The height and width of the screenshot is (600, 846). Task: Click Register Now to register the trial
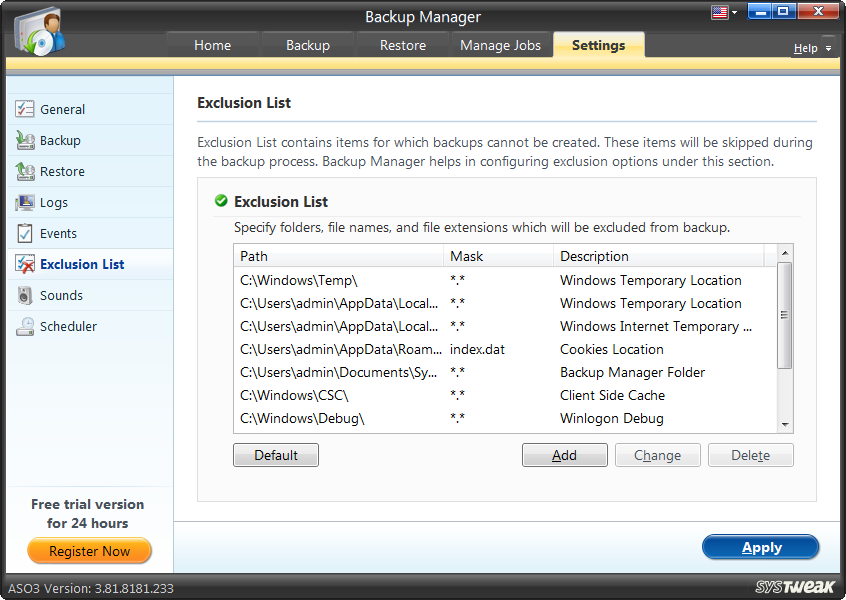point(89,551)
